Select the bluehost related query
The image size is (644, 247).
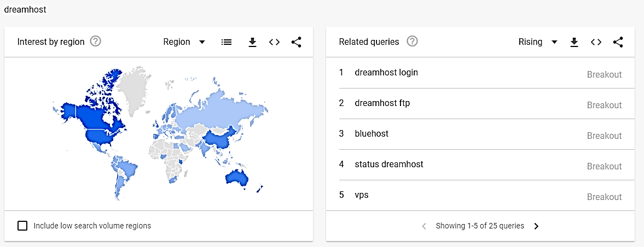[x=372, y=134]
